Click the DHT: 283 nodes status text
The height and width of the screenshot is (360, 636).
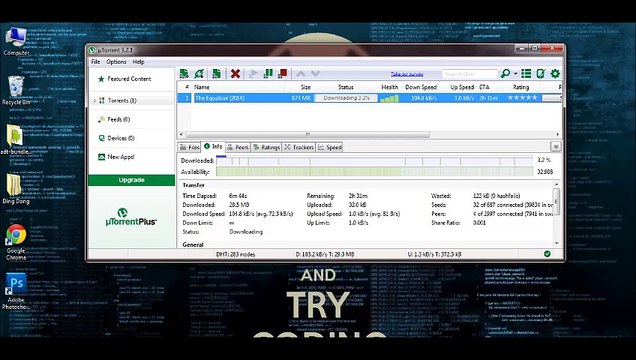point(235,254)
